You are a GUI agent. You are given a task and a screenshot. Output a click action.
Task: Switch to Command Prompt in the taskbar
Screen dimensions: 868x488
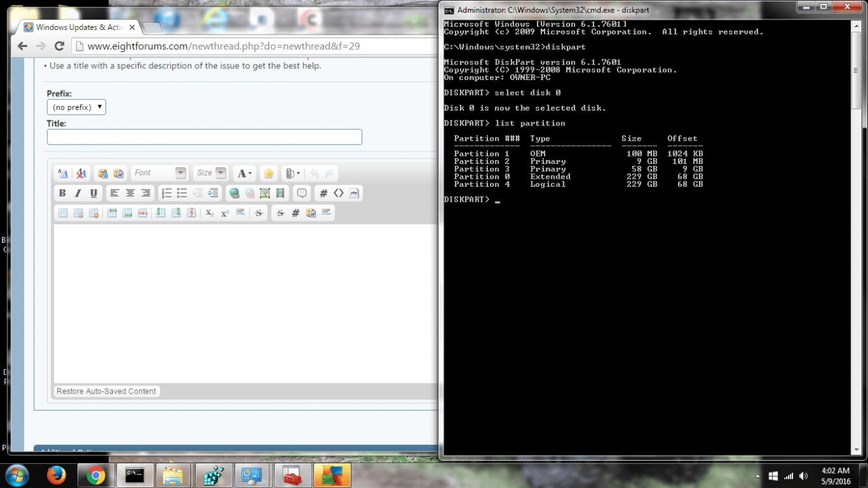coord(135,476)
